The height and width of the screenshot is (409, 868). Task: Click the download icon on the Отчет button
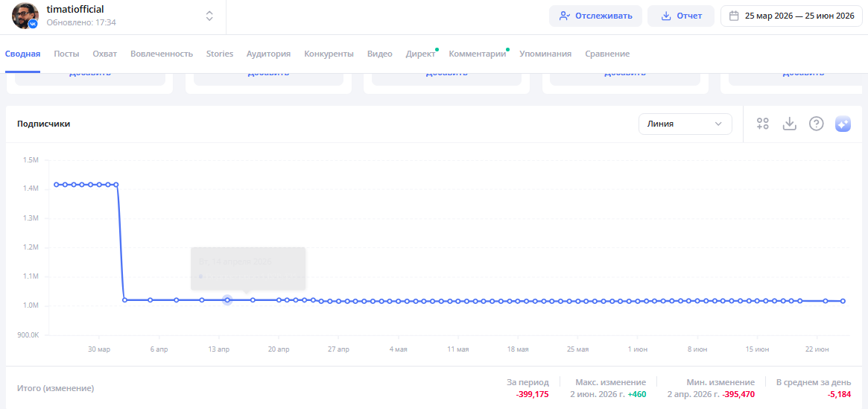pos(667,16)
